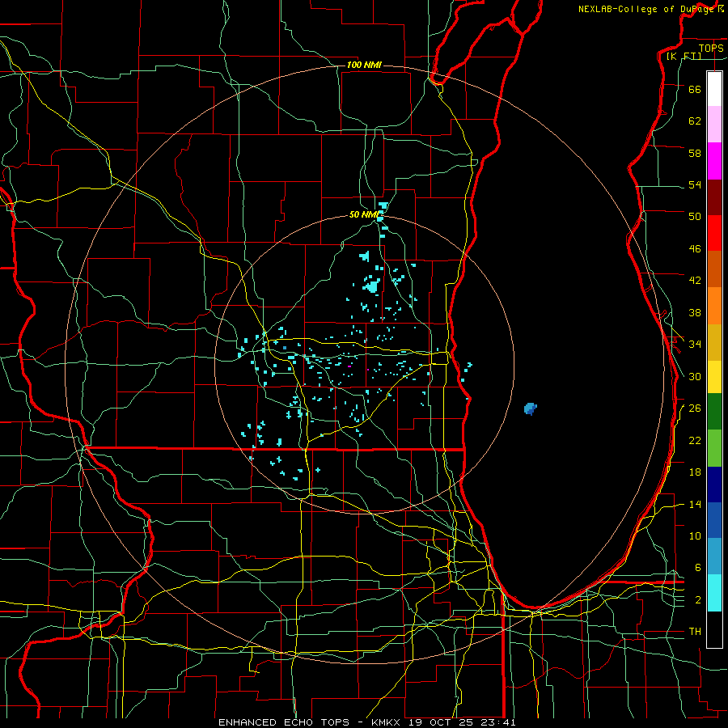This screenshot has height=728, width=728.
Task: Select the magenta swatch in the color scale
Action: pos(714,161)
